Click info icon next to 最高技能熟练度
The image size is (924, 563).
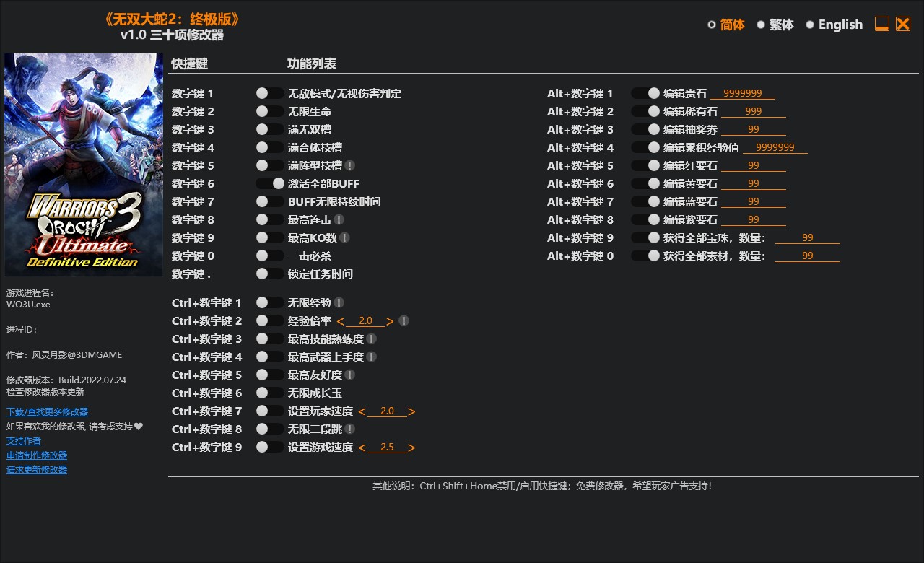[x=371, y=339]
